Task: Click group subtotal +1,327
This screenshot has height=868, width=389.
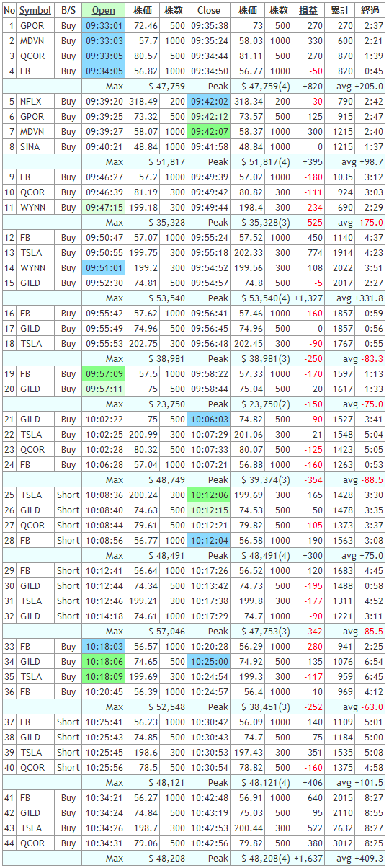Action: (x=308, y=298)
